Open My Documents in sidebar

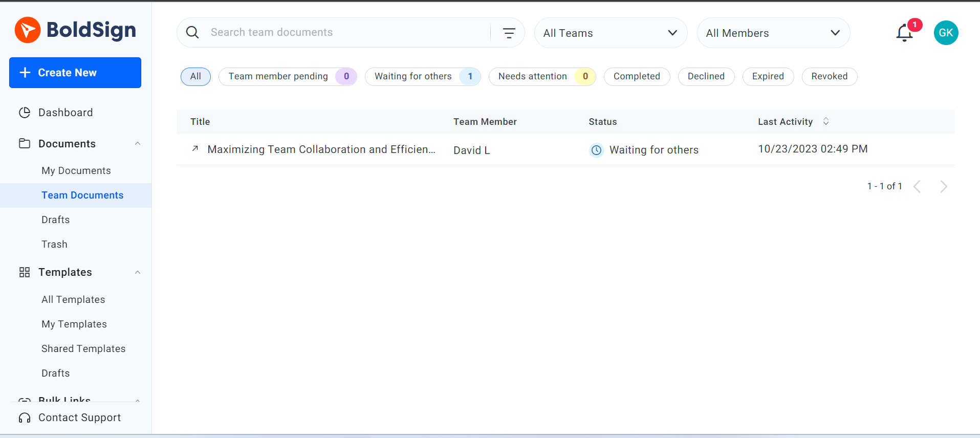(x=76, y=170)
